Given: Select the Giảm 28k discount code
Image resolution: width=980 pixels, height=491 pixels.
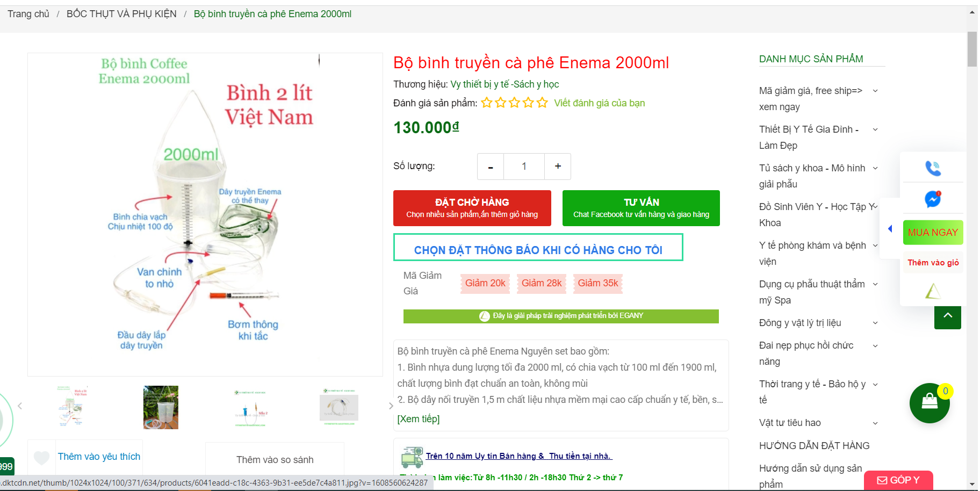Looking at the screenshot, I should point(542,283).
